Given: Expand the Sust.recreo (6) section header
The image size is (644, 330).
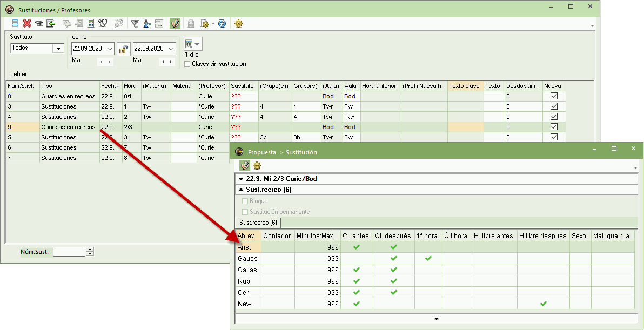Looking at the screenshot, I should (x=241, y=190).
